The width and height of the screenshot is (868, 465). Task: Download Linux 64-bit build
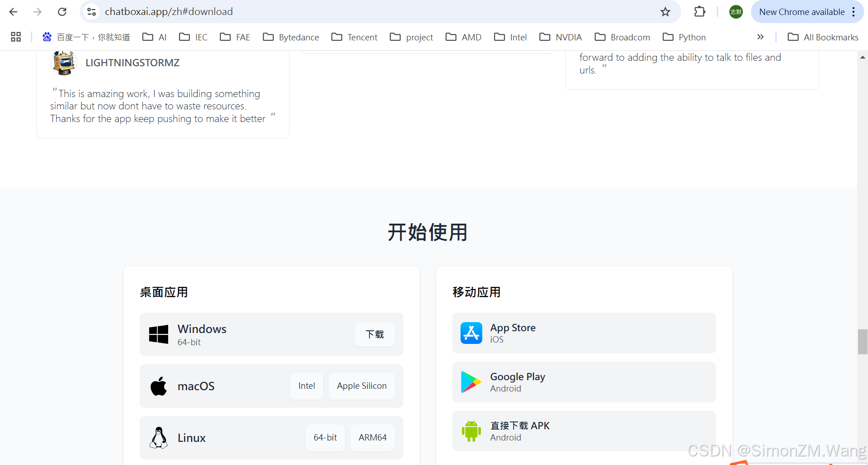click(325, 438)
